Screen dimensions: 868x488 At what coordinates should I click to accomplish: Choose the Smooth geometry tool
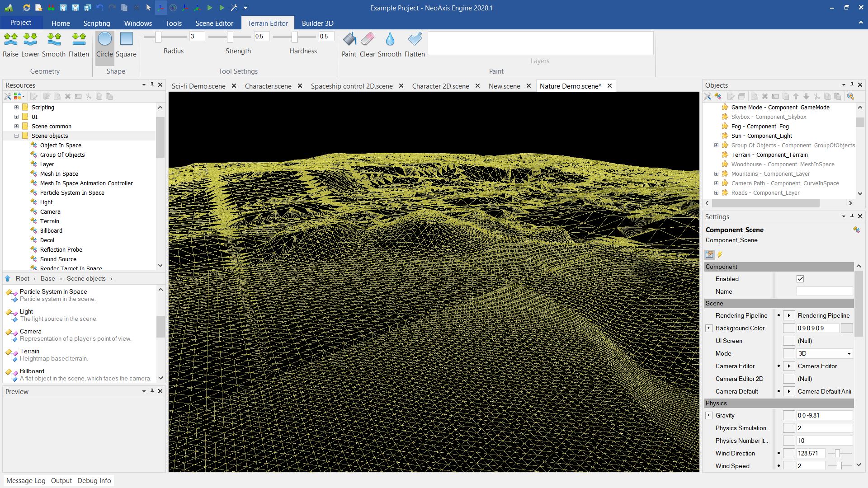[54, 44]
